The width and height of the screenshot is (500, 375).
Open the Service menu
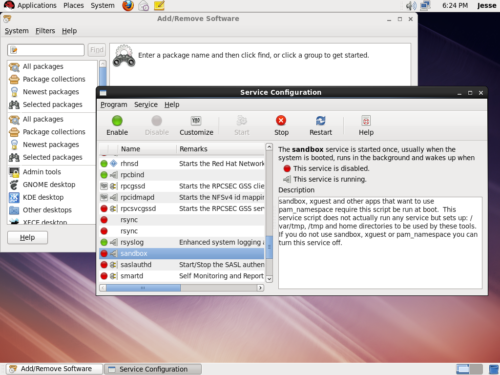(146, 105)
